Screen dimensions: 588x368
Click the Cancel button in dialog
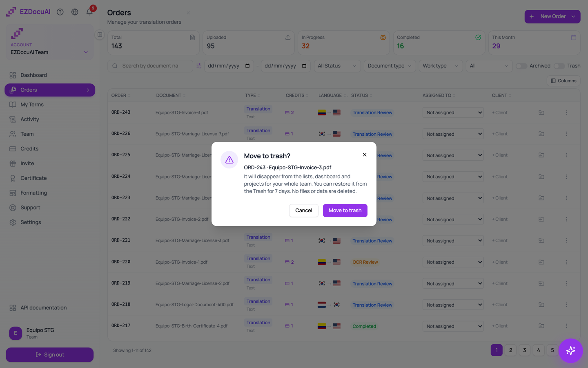click(303, 211)
